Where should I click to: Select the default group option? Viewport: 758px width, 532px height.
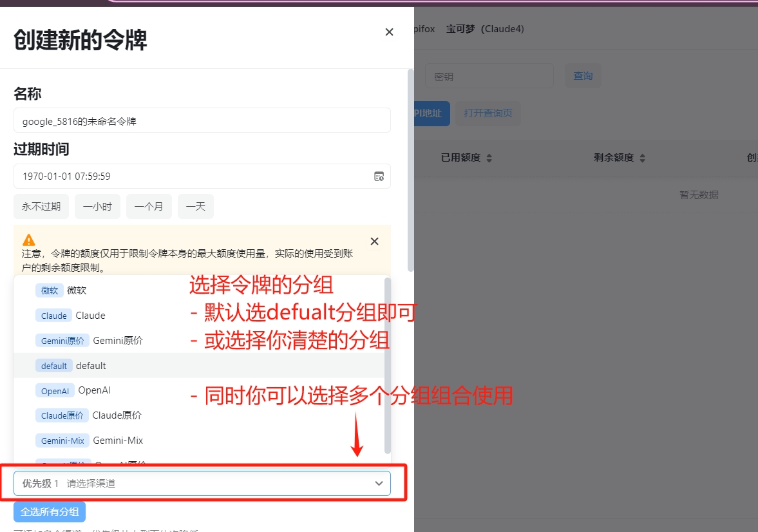click(90, 366)
